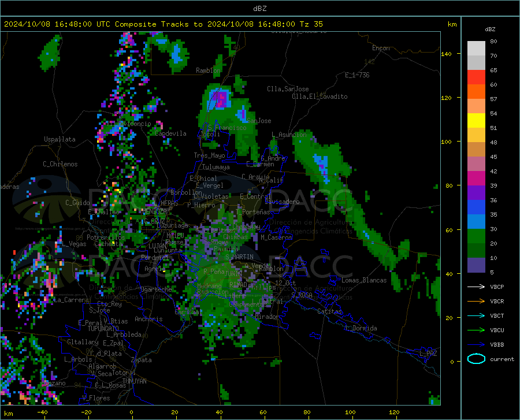This screenshot has width=520, height=420.
Task: Click the 'current' legend text
Action: pos(502,359)
